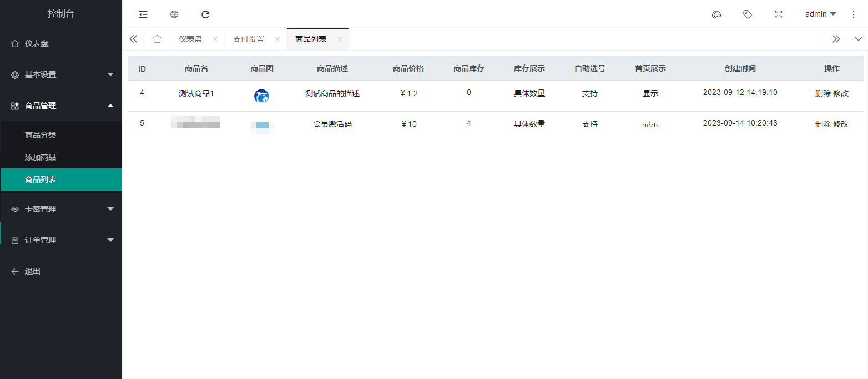This screenshot has width=868, height=379.
Task: Refresh the page using the reload icon
Action: (205, 14)
